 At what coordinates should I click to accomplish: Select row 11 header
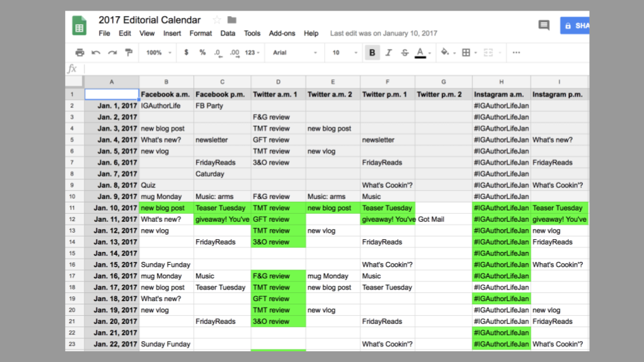[x=72, y=208]
